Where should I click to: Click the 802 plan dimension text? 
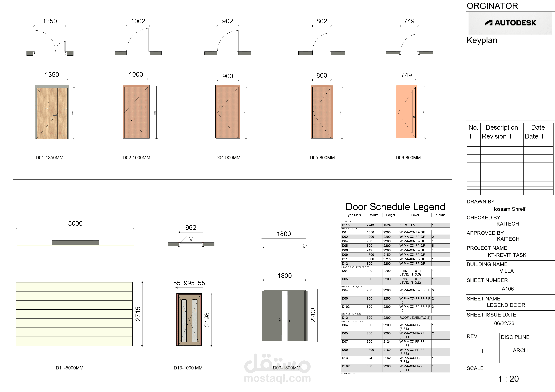(322, 21)
